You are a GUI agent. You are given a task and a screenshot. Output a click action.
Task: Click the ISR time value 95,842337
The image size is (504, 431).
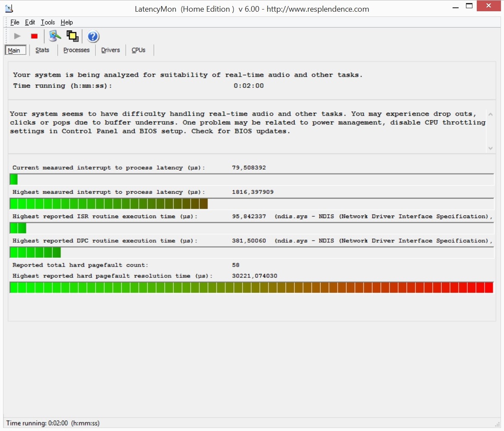(249, 217)
